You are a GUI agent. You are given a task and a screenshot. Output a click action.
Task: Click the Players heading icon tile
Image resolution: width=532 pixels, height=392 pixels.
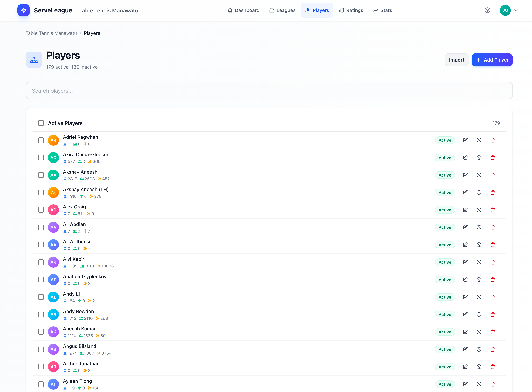[x=34, y=60]
